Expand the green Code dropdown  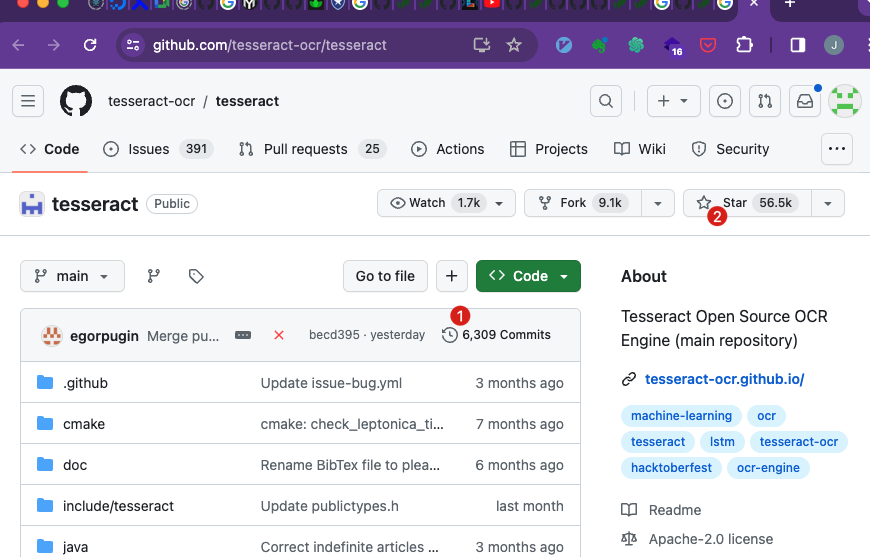pos(528,276)
